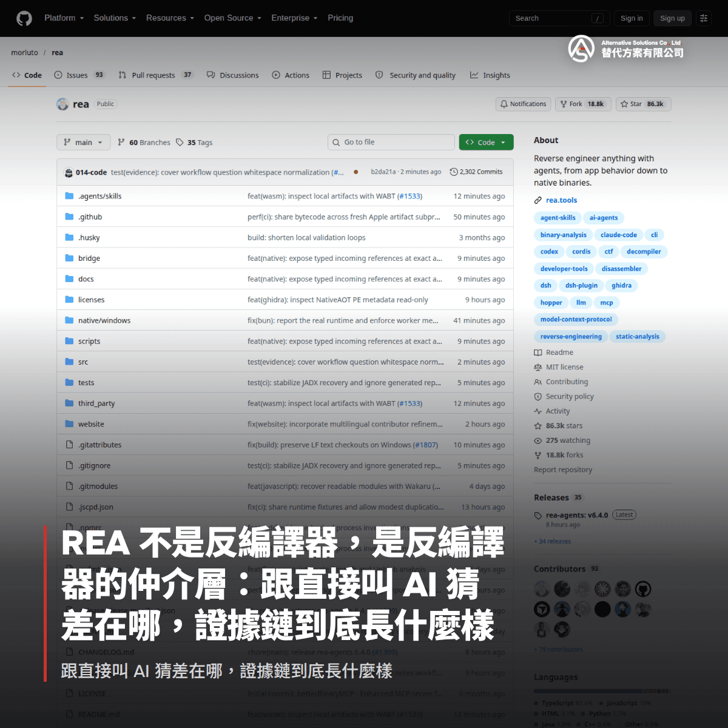
Task: View the Insights tab
Action: tap(490, 75)
